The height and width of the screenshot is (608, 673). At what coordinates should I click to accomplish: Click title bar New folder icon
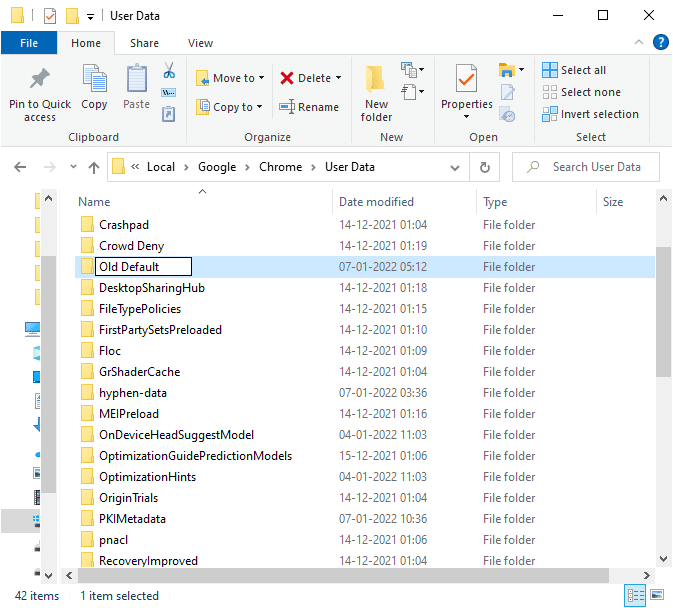tap(72, 16)
